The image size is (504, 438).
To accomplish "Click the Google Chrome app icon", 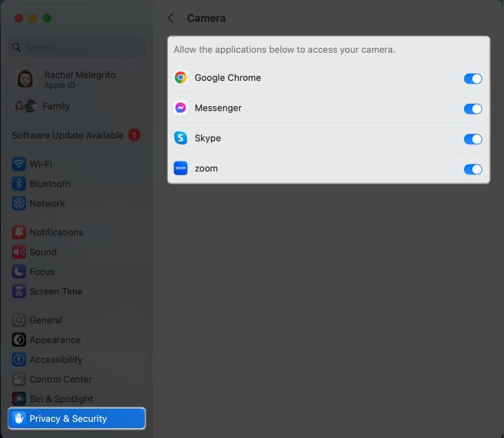I will (181, 77).
